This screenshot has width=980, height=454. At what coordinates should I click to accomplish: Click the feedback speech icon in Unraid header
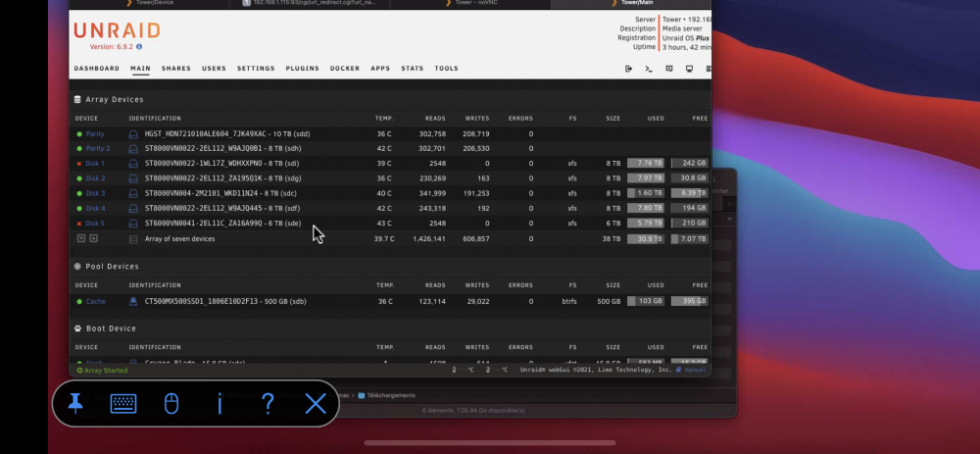pos(668,69)
